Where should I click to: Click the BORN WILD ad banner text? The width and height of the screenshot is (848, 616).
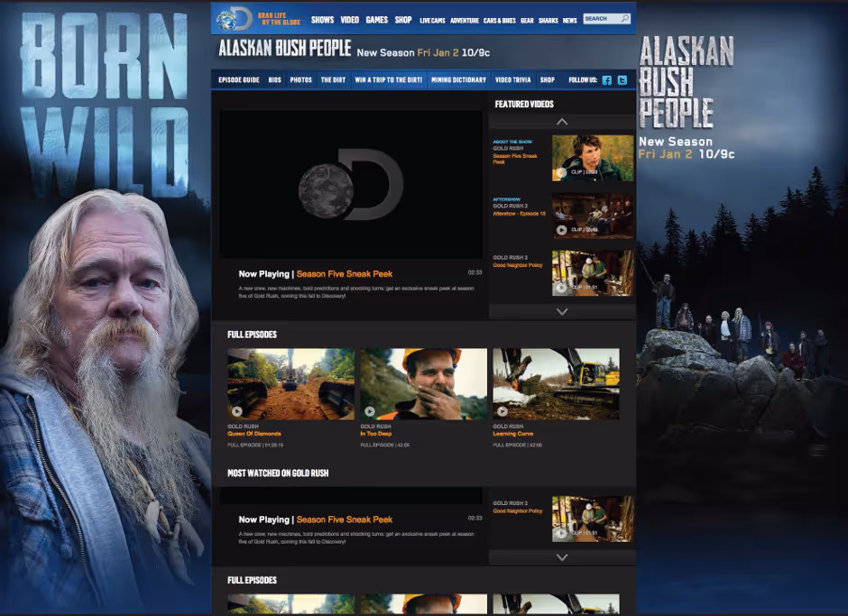[105, 103]
